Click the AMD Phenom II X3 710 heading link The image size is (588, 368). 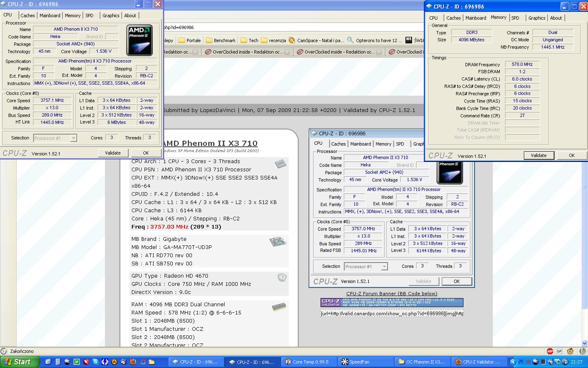point(210,143)
